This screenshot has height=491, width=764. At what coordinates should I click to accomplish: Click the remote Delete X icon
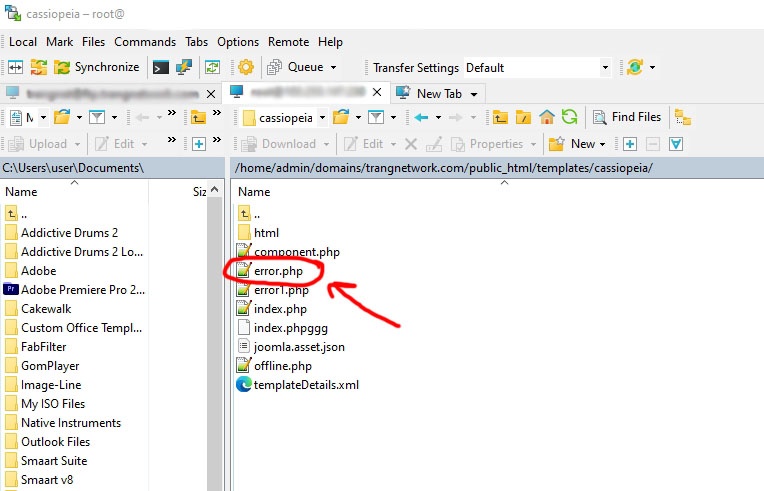[411, 144]
